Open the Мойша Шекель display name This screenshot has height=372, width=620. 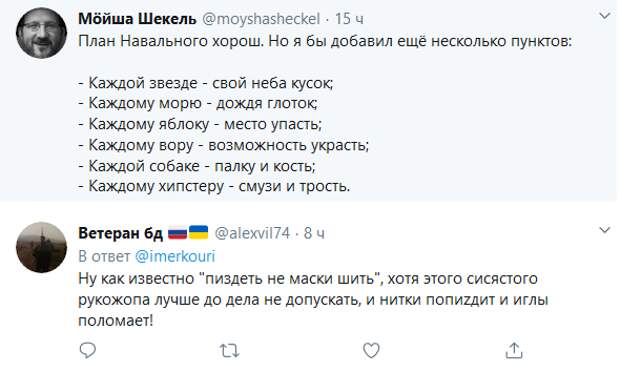tap(137, 19)
